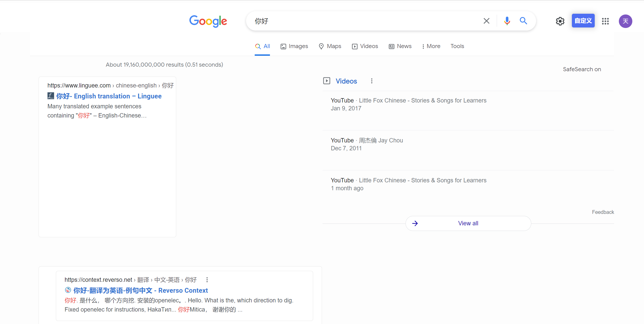Viewport: 644px width, 324px height.
Task: Open the three-dot options for the Reverso result
Action: tap(207, 280)
